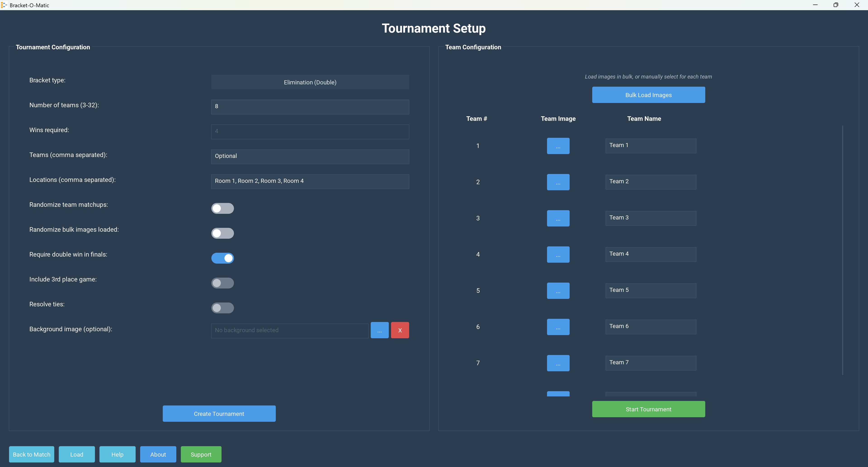Screen dimensions: 868x467
Task: Click Start Tournament
Action: pos(648,409)
